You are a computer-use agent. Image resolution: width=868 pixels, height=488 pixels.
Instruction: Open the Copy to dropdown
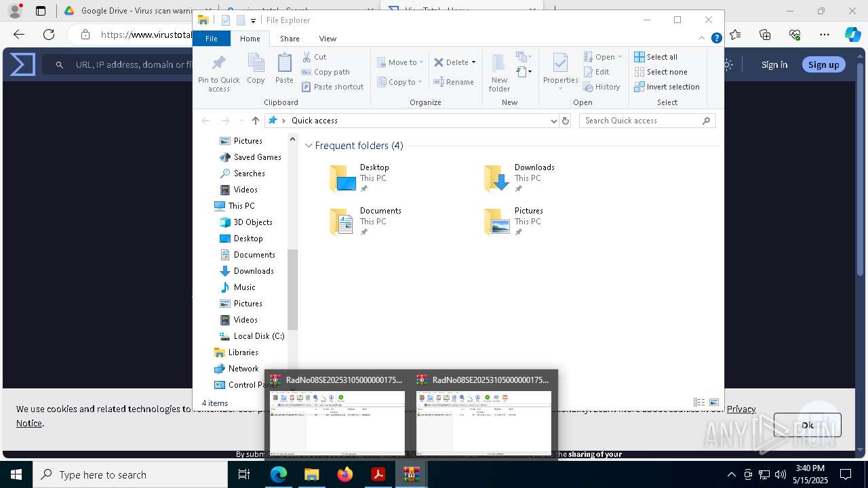click(400, 82)
